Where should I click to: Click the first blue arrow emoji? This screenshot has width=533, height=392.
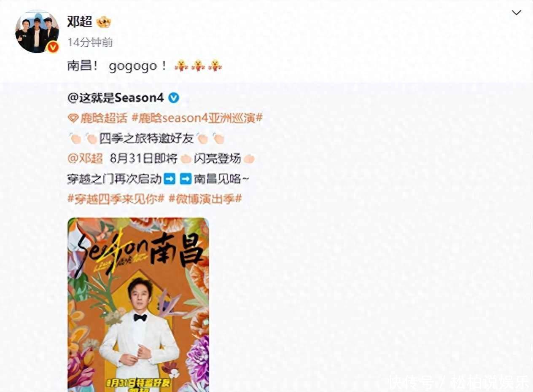coord(169,179)
